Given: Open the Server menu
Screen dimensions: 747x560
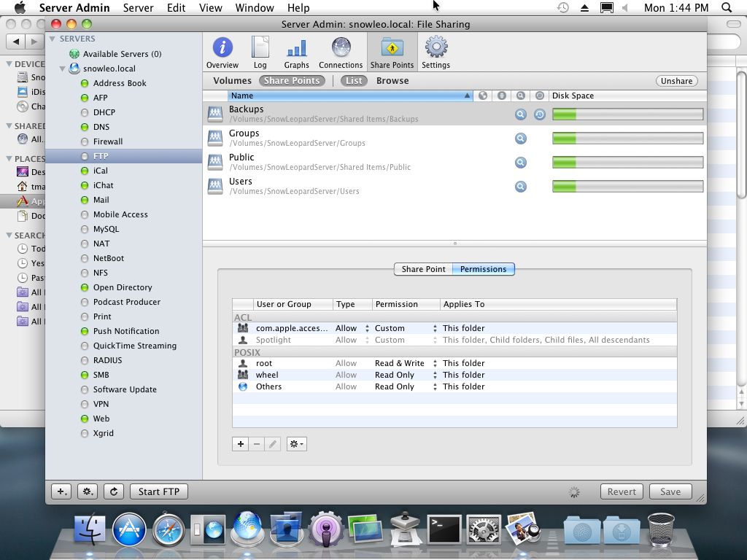Looking at the screenshot, I should [x=138, y=7].
